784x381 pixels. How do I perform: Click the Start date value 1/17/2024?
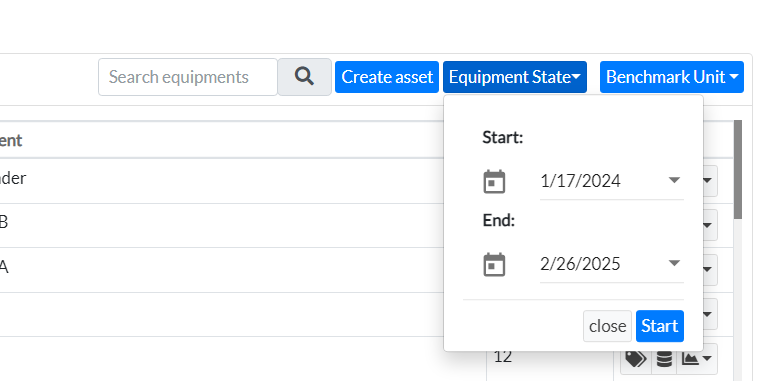point(580,180)
